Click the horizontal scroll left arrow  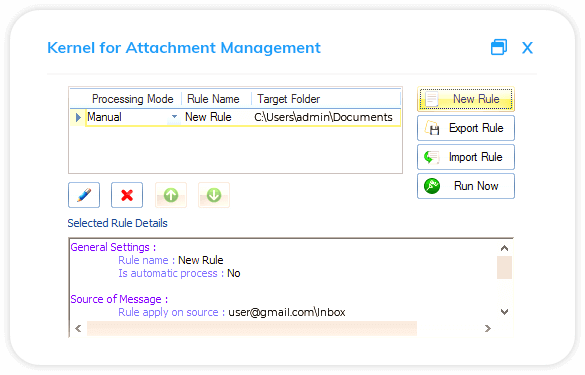(78, 328)
